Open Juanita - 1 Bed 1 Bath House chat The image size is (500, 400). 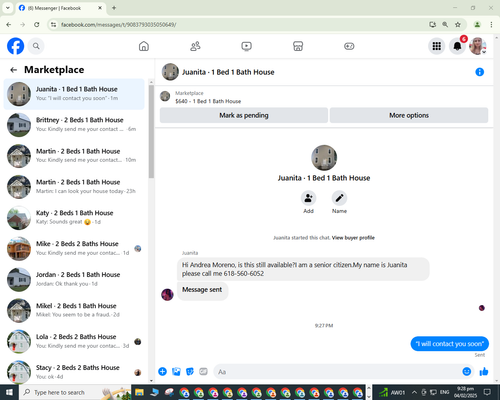[74, 94]
